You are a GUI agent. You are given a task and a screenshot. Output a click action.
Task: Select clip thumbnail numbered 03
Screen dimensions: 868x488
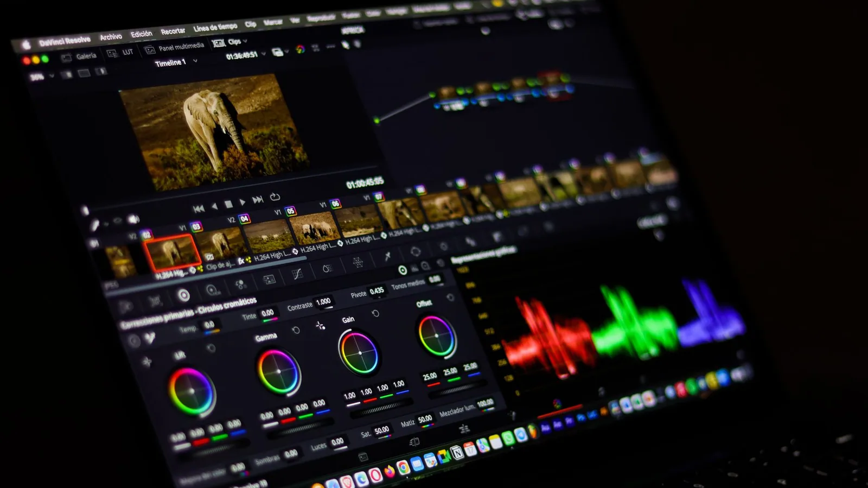click(x=221, y=244)
